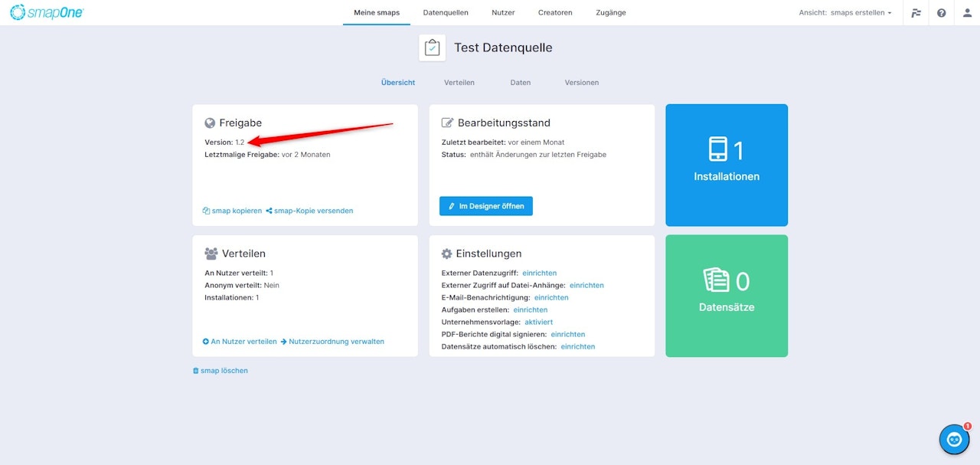Viewport: 980px width, 465px height.
Task: Open the user account icon
Action: [967, 12]
